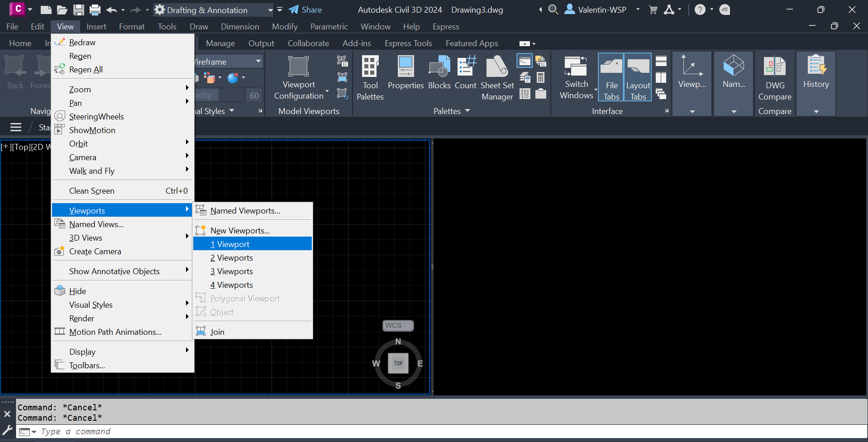The image size is (868, 442).
Task: Toggle the command line palette visibility
Action: (525, 61)
